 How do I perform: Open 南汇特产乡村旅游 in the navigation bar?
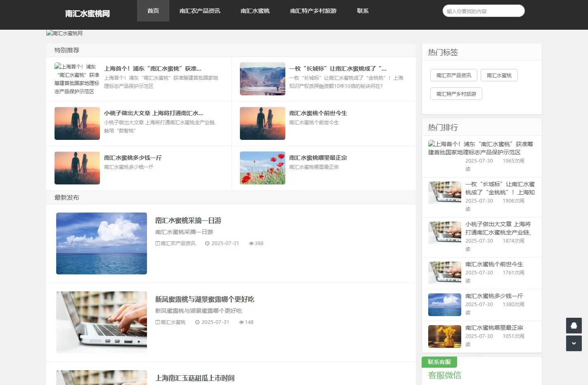point(313,11)
